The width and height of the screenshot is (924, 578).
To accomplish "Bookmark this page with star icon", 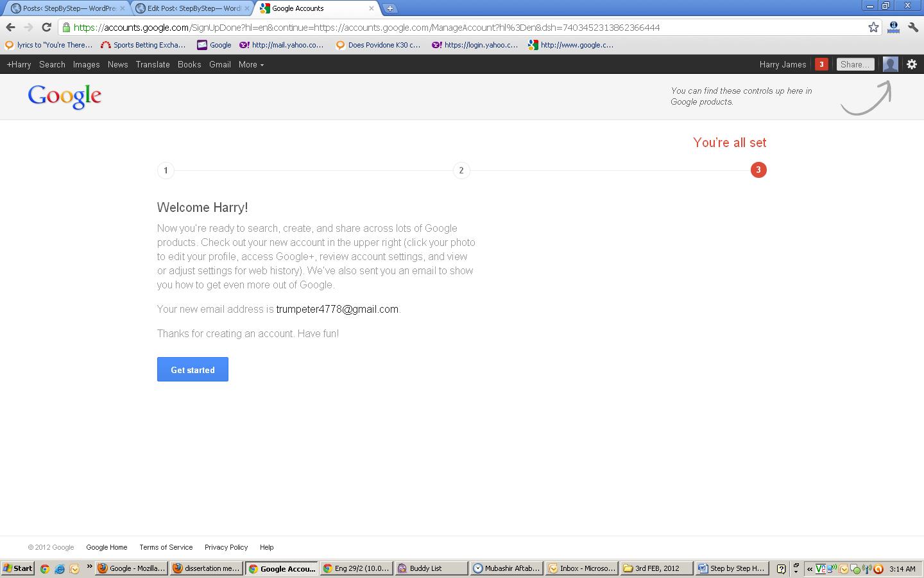I will tap(873, 27).
